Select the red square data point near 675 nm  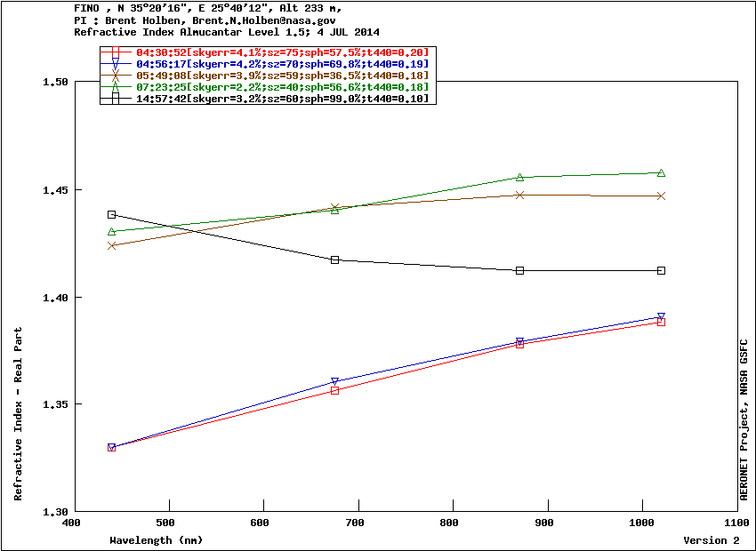coord(335,390)
